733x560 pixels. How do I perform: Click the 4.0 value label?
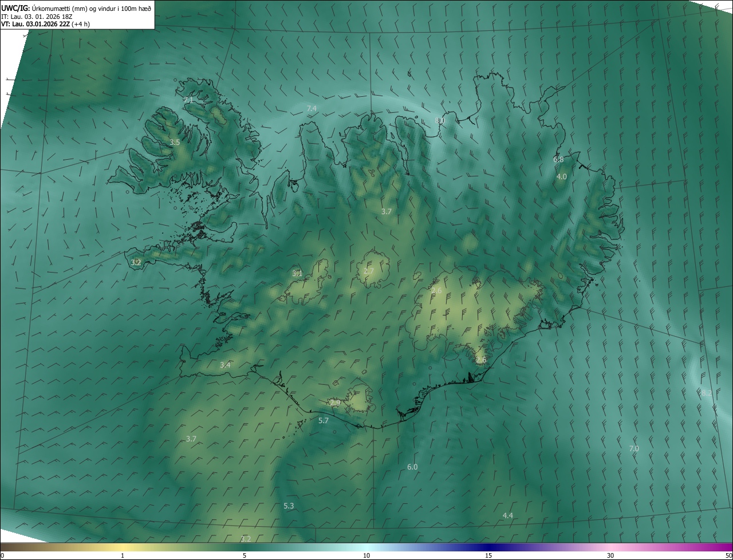pyautogui.click(x=562, y=177)
